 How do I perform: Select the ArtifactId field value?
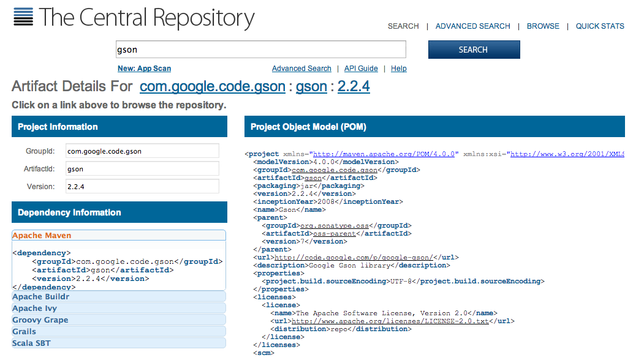coord(142,168)
